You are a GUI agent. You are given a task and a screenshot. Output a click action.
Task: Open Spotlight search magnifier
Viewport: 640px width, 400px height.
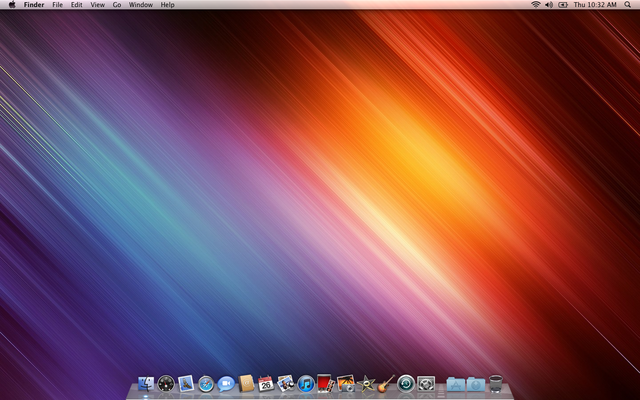[x=627, y=4]
